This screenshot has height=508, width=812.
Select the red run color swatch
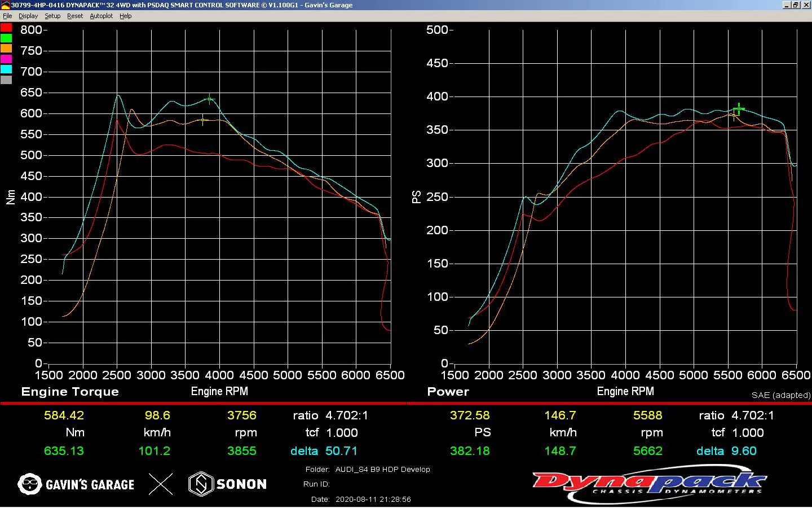[6, 28]
